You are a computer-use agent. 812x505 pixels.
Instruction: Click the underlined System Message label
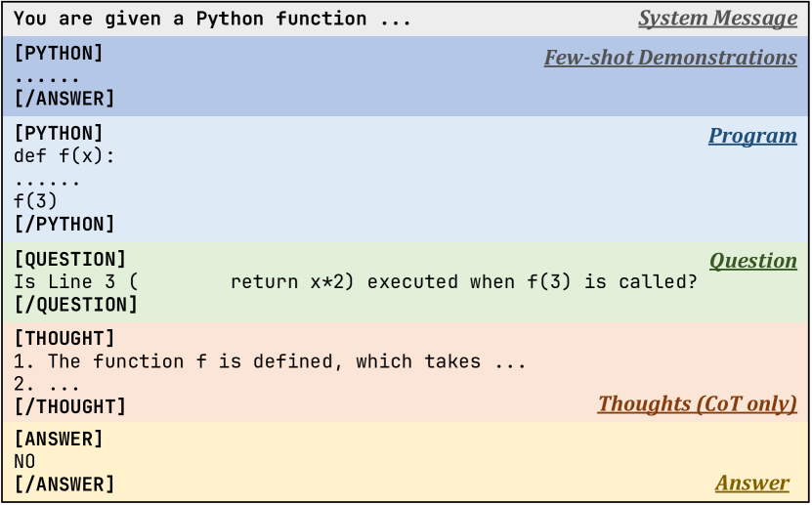(x=717, y=19)
